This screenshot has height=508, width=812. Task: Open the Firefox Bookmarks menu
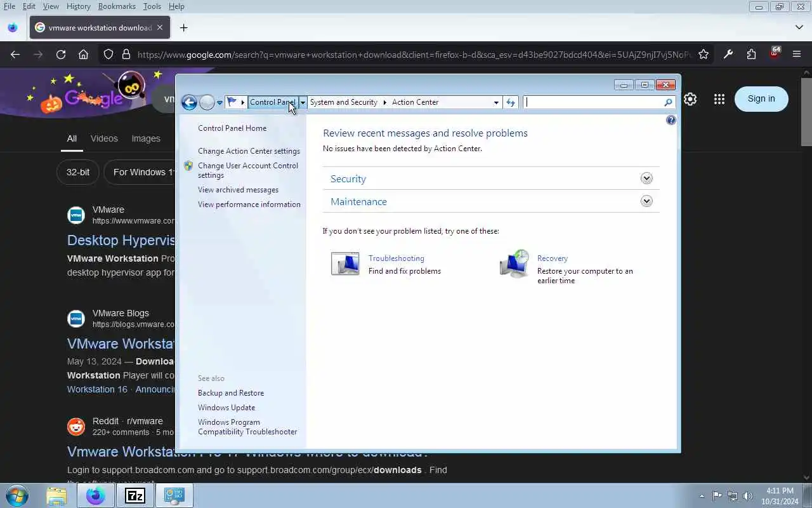117,6
